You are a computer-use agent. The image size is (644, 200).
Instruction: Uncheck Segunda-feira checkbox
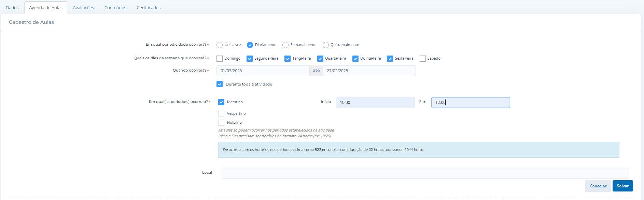[x=250, y=59]
